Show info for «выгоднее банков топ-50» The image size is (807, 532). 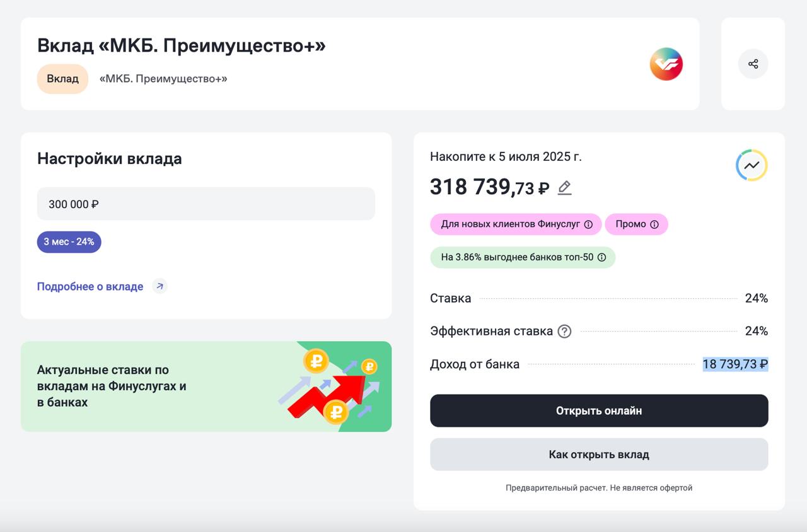[x=601, y=257]
